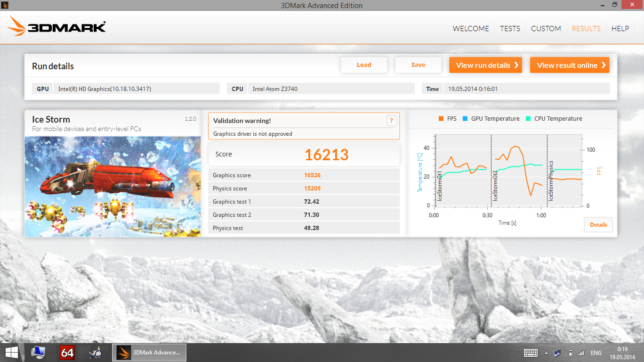Click the 'Run details' heading
Screen dimensions: 644x362
click(x=53, y=66)
